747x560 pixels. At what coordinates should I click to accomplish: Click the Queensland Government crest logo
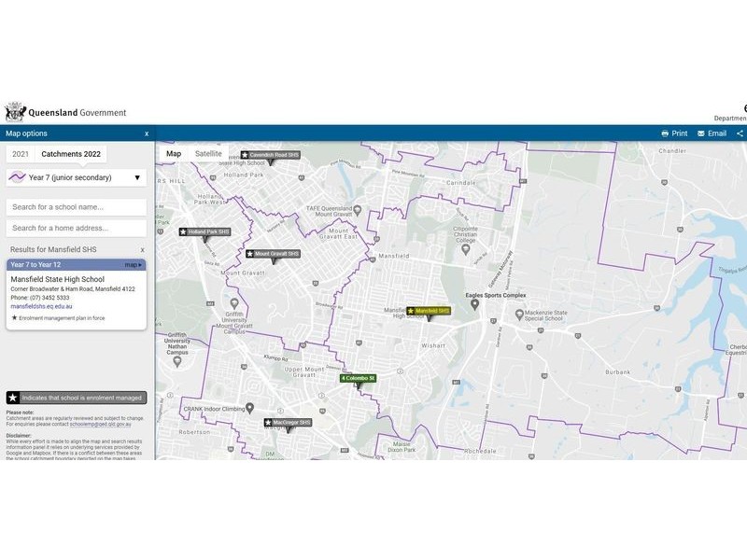point(15,112)
